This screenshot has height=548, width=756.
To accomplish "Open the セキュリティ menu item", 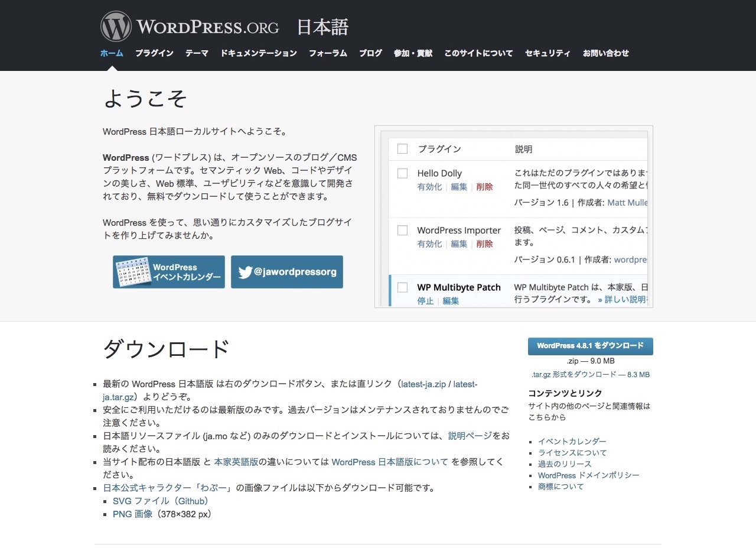I will tap(548, 53).
